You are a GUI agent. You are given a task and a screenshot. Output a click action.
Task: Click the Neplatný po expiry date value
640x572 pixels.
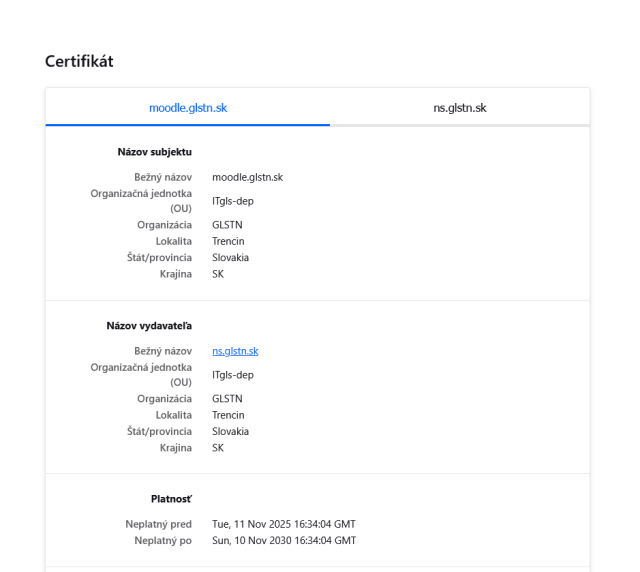pyautogui.click(x=283, y=540)
